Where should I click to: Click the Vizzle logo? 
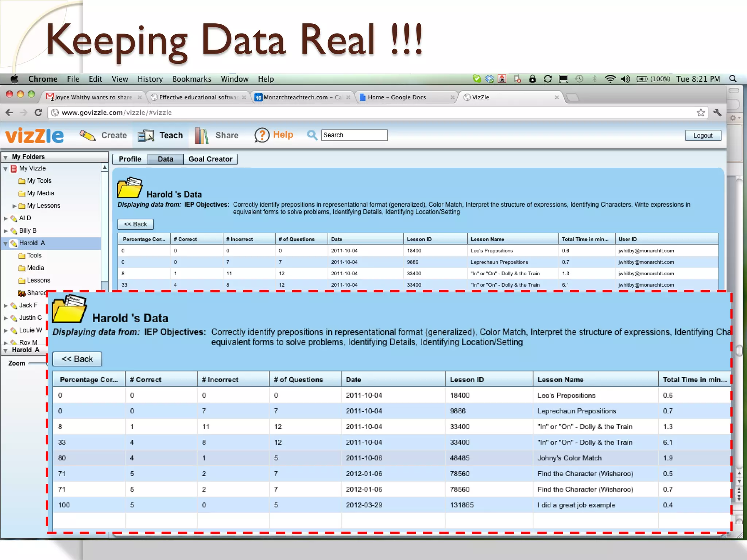click(x=35, y=136)
